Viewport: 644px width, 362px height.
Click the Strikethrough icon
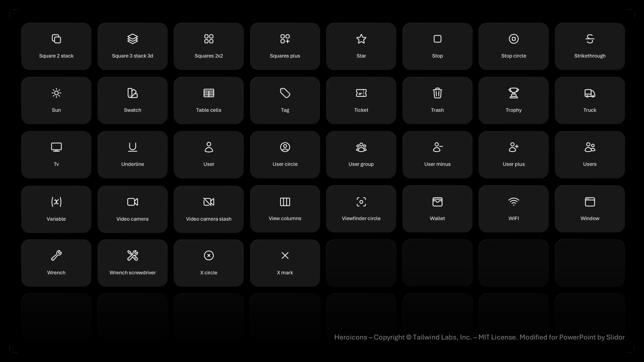click(x=590, y=39)
